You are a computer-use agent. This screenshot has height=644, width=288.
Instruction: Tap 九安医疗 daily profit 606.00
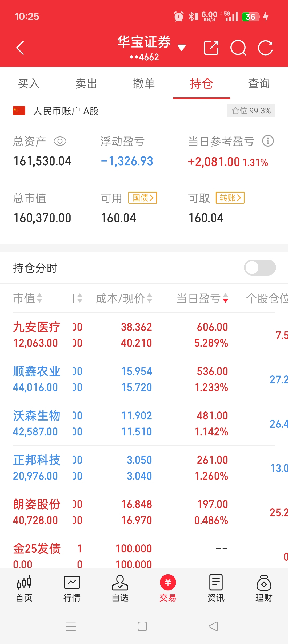(x=212, y=327)
